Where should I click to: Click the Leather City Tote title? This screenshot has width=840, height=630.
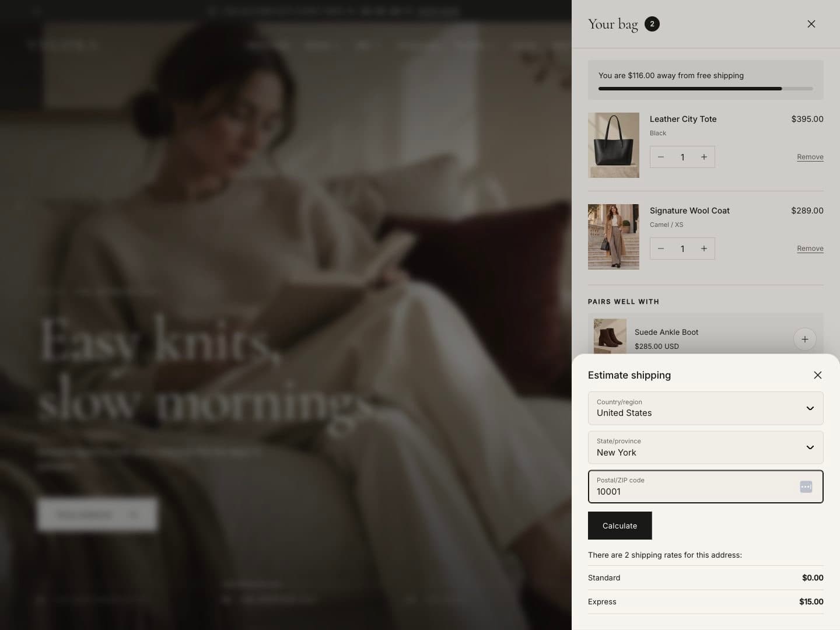(683, 119)
